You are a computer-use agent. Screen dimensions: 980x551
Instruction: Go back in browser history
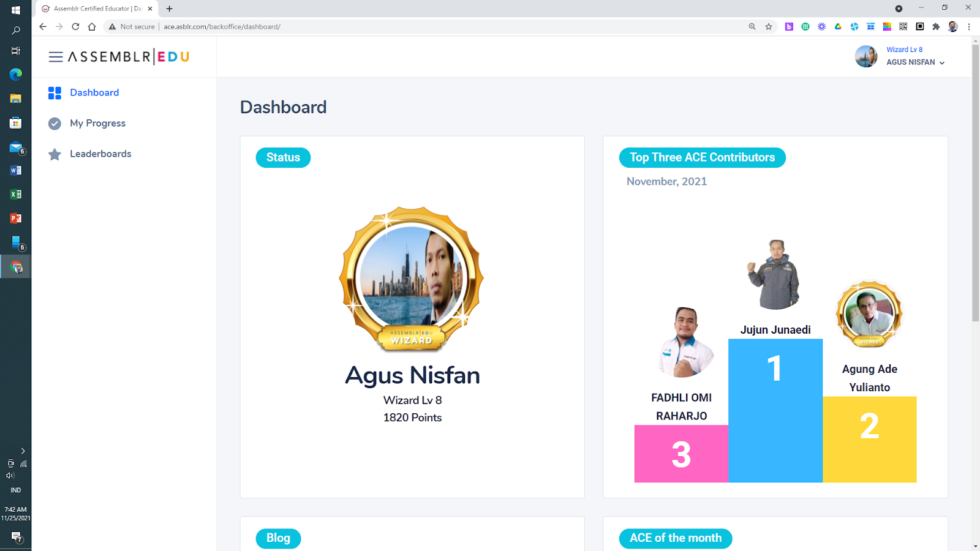pos(43,26)
